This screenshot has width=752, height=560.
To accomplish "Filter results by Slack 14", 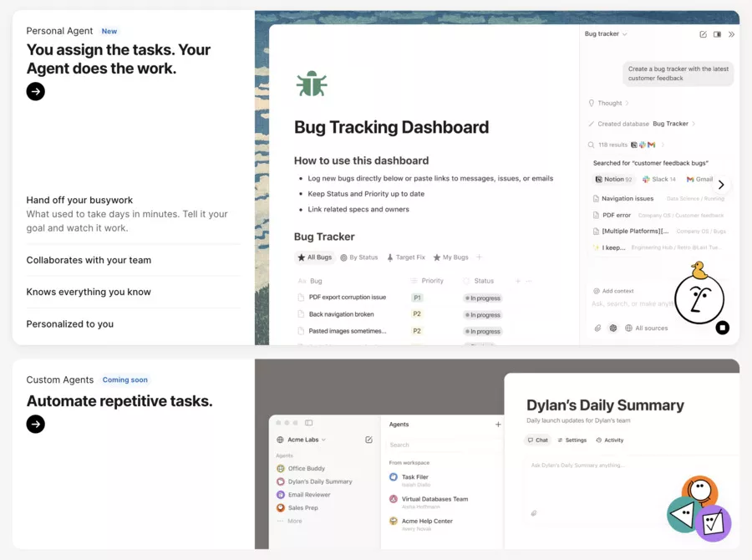I will 659,180.
